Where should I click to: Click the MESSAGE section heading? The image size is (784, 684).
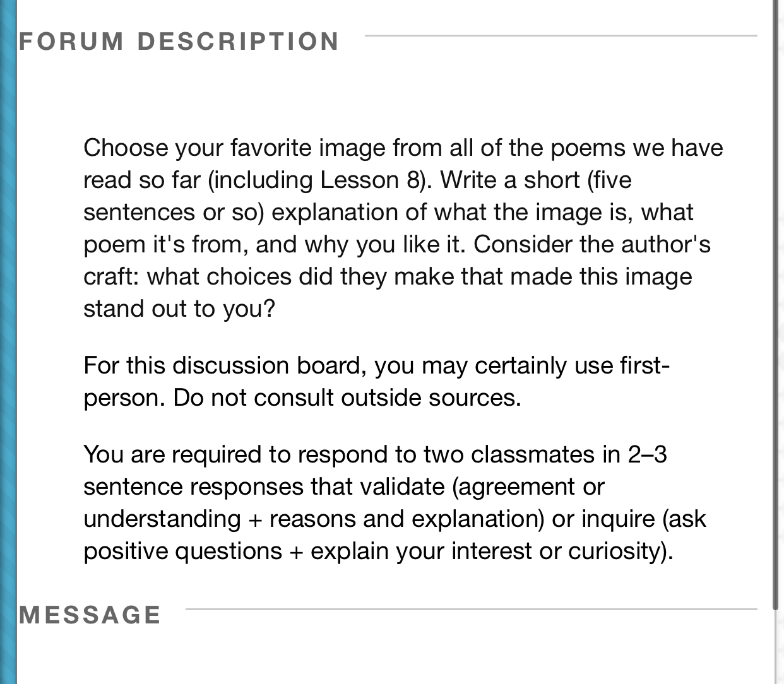coord(90,615)
